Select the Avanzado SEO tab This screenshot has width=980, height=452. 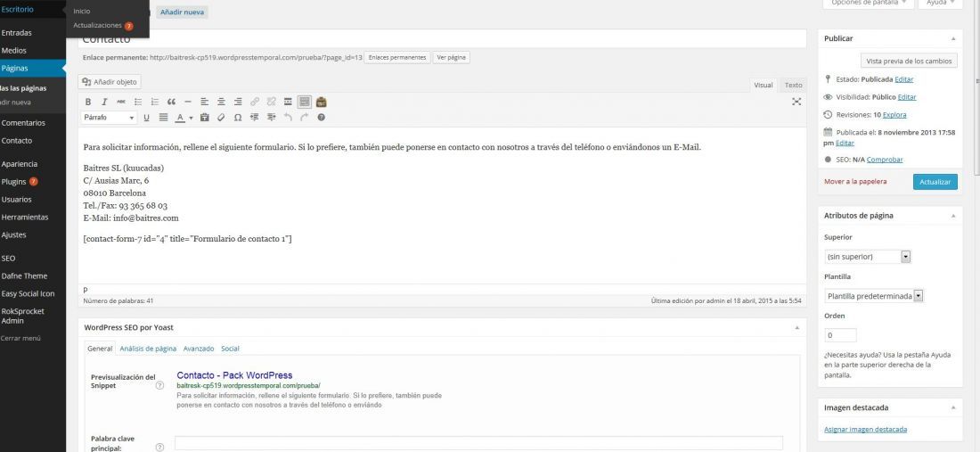(199, 349)
